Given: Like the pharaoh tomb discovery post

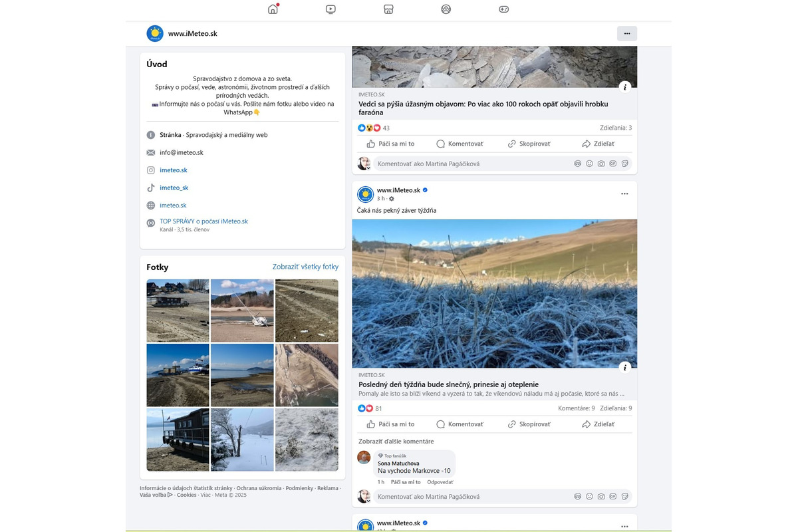Looking at the screenshot, I should click(390, 144).
